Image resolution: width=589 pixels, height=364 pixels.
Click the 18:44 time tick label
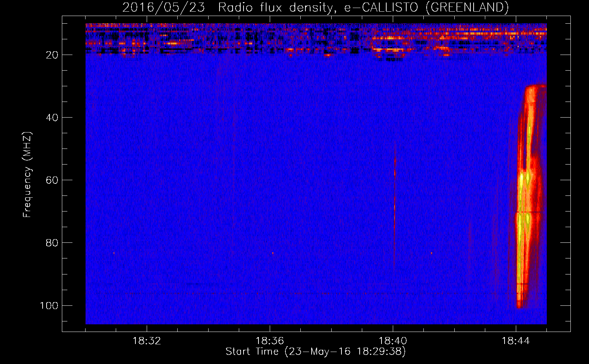516,341
